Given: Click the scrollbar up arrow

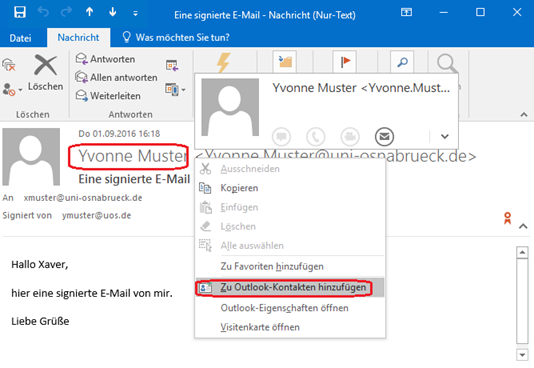Looking at the screenshot, I should (x=522, y=253).
